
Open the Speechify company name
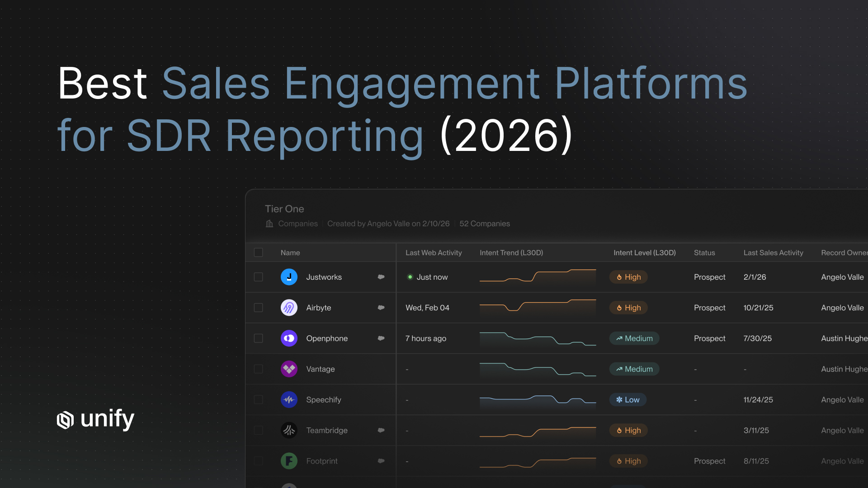pyautogui.click(x=324, y=400)
